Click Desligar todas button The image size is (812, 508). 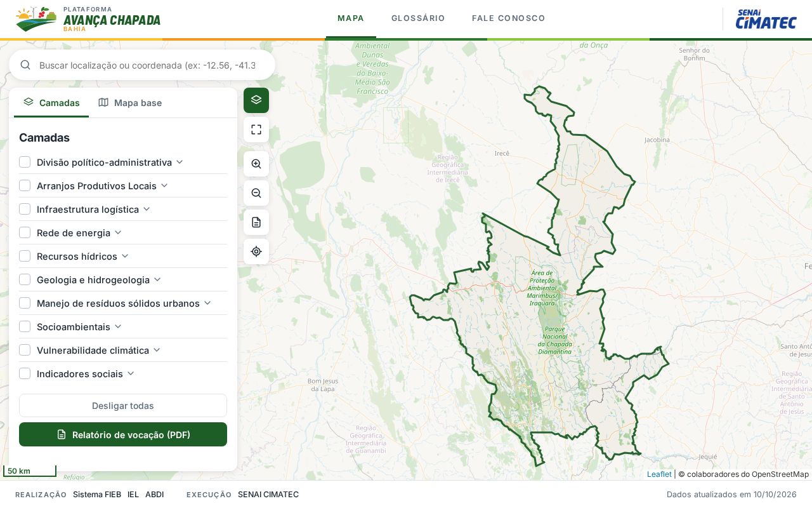tap(123, 406)
